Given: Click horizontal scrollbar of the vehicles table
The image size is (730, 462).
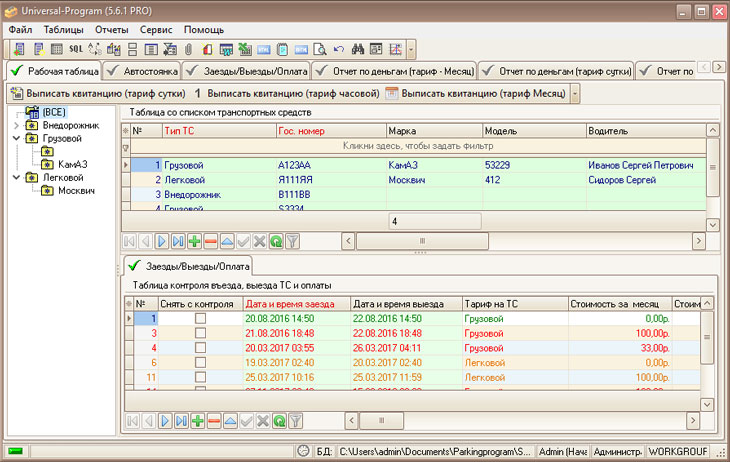Looking at the screenshot, I should pos(420,241).
